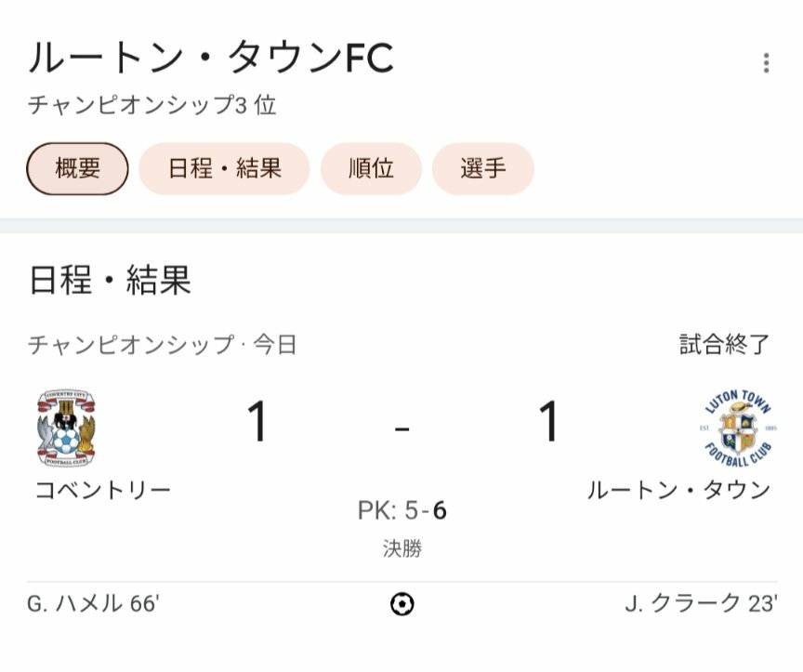Click the soccer ball goal icon
Viewport: 803px width, 672px height.
pyautogui.click(x=402, y=604)
